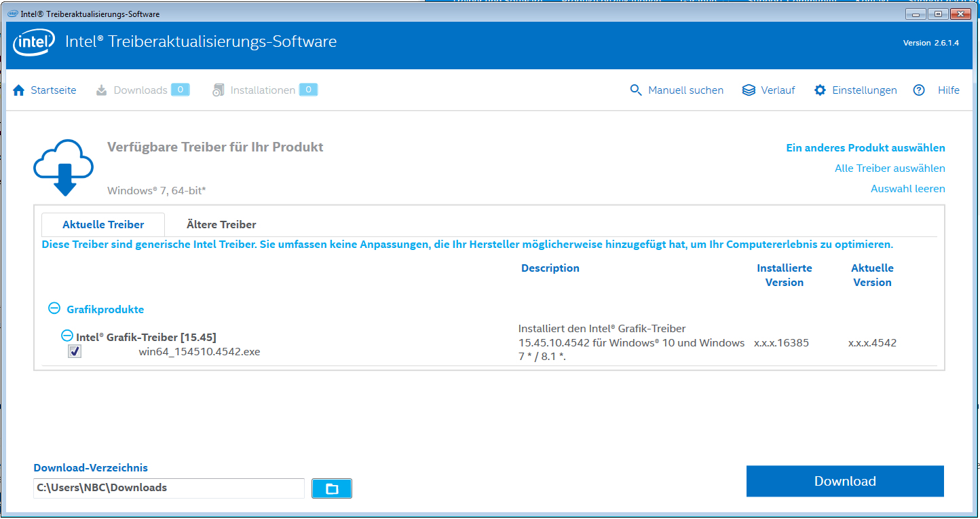Open Einstellungen

865,90
